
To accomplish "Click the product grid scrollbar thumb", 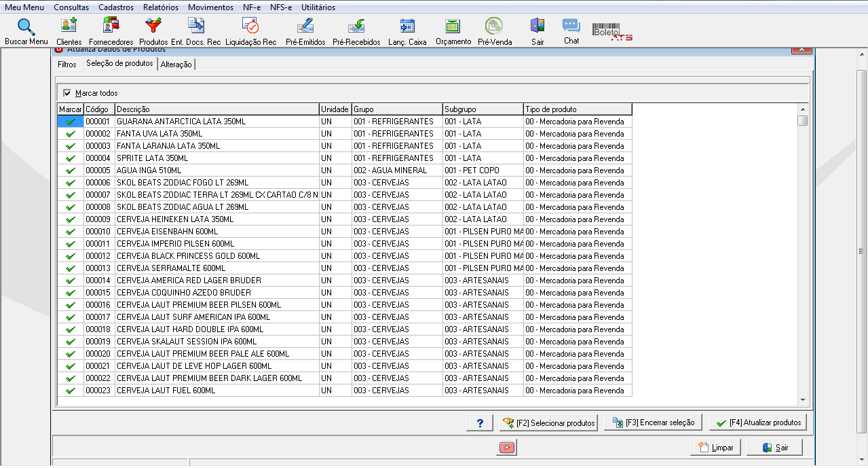I will tap(802, 121).
